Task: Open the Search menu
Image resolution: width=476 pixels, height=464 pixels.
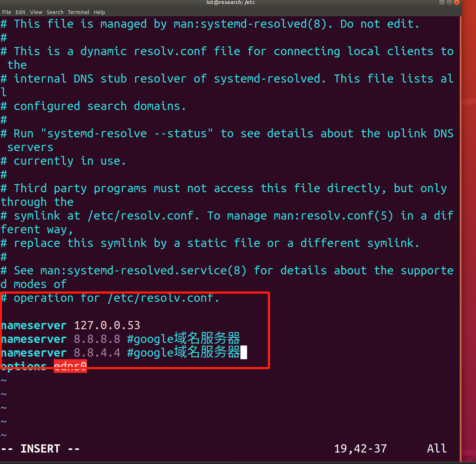Action: coord(55,12)
